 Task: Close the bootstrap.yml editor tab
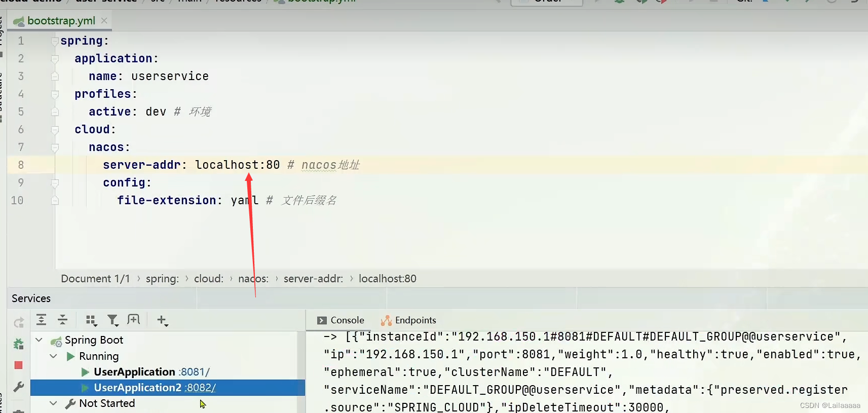click(104, 21)
